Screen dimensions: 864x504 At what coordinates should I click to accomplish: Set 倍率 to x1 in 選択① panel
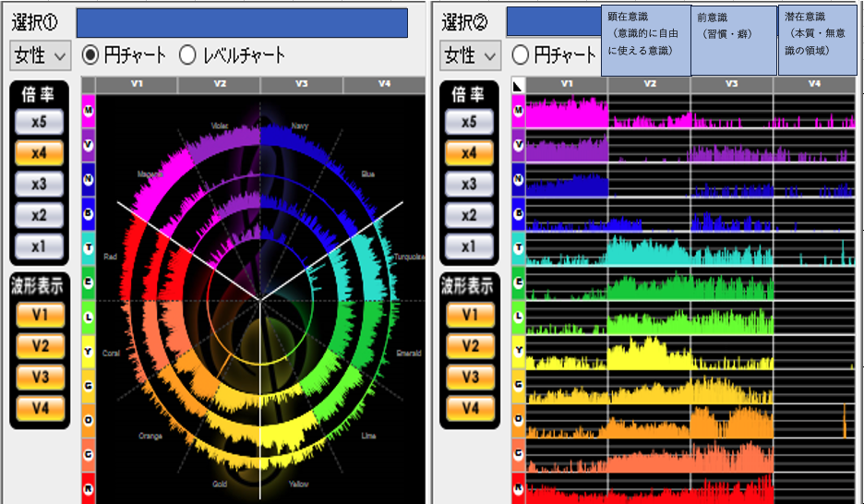click(x=39, y=246)
